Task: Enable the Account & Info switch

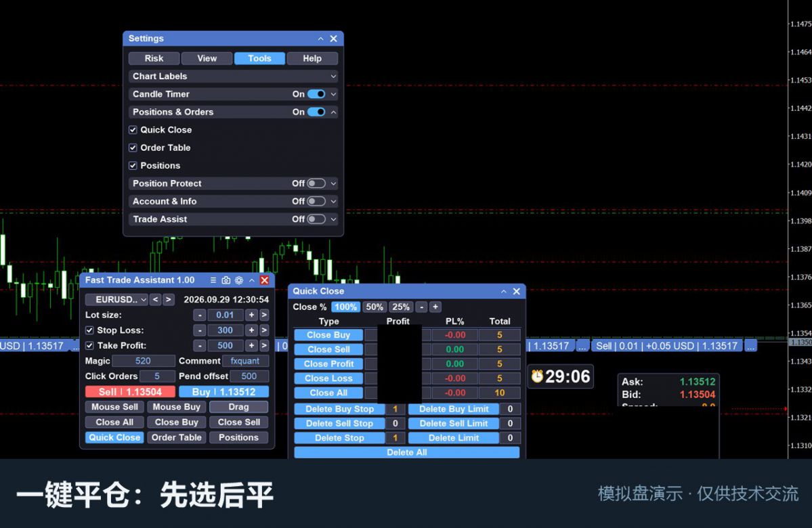Action: tap(316, 201)
